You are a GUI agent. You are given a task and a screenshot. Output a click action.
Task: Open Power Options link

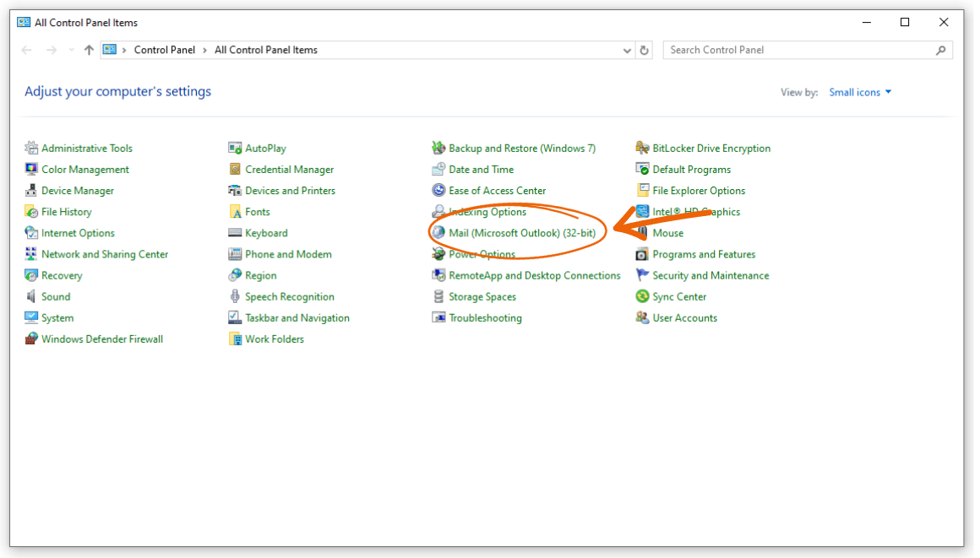[x=482, y=254]
